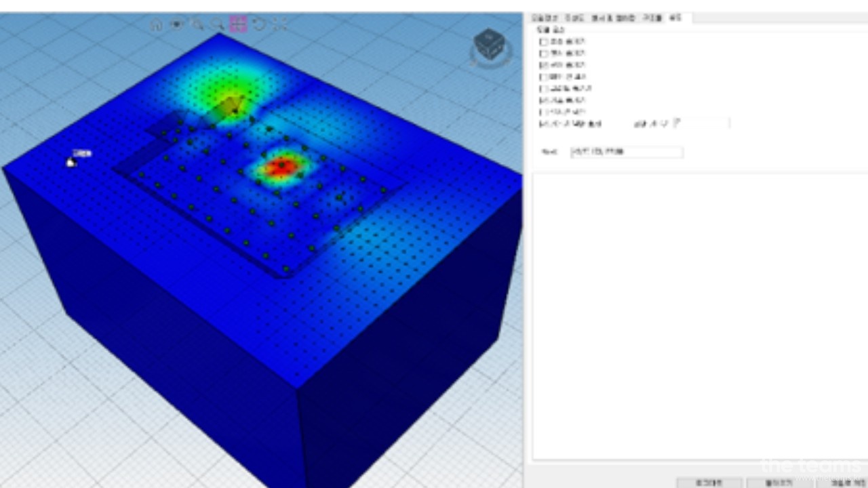Click the home view icon in viewport toolbar

(157, 25)
